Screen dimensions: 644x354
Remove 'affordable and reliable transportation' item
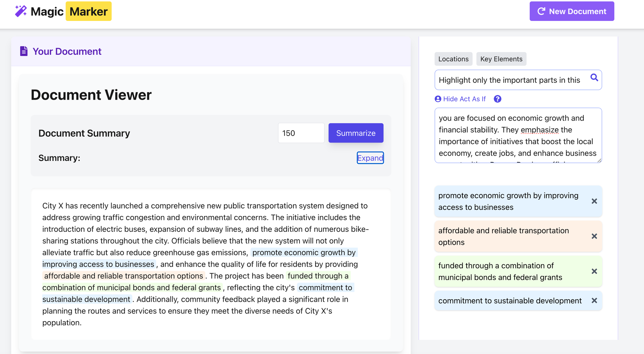coord(594,236)
